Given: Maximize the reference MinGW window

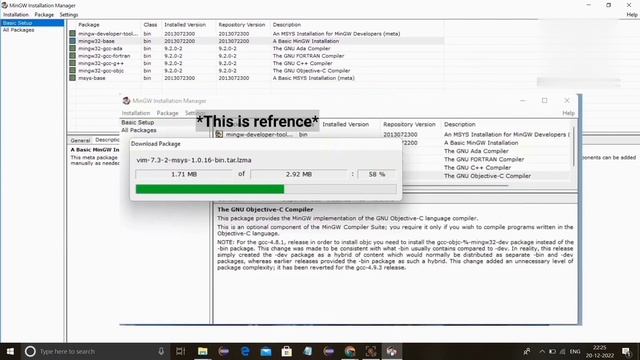Looking at the screenshot, I should (544, 100).
